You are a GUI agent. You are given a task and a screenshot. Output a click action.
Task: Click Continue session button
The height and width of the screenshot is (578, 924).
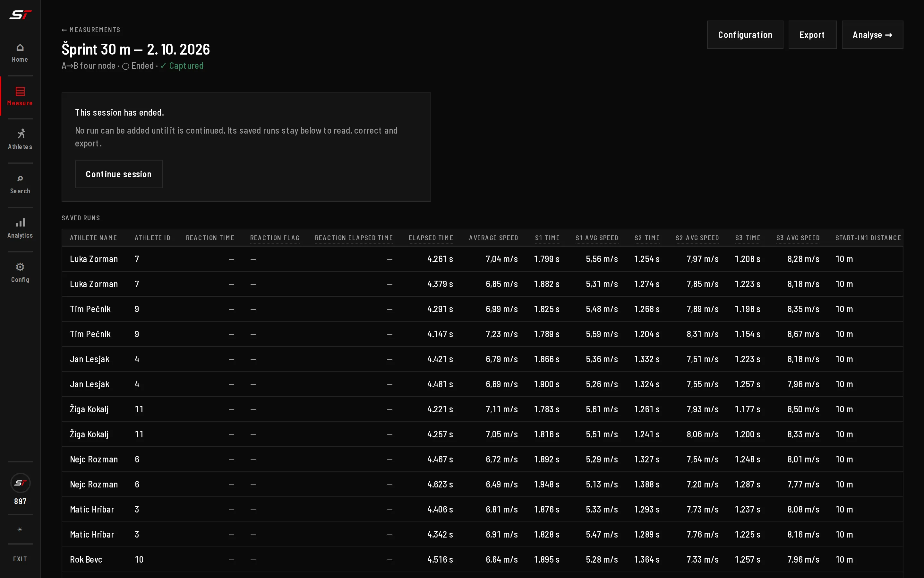click(119, 174)
